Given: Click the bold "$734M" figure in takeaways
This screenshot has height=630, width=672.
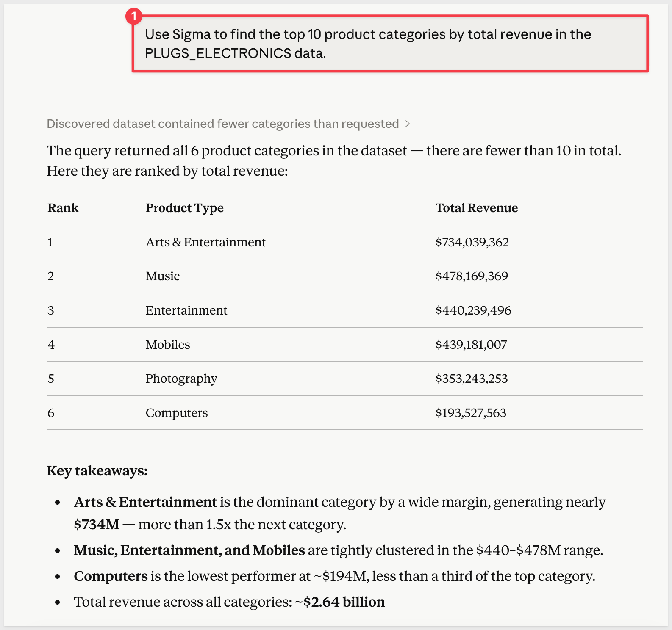Looking at the screenshot, I should coord(97,525).
